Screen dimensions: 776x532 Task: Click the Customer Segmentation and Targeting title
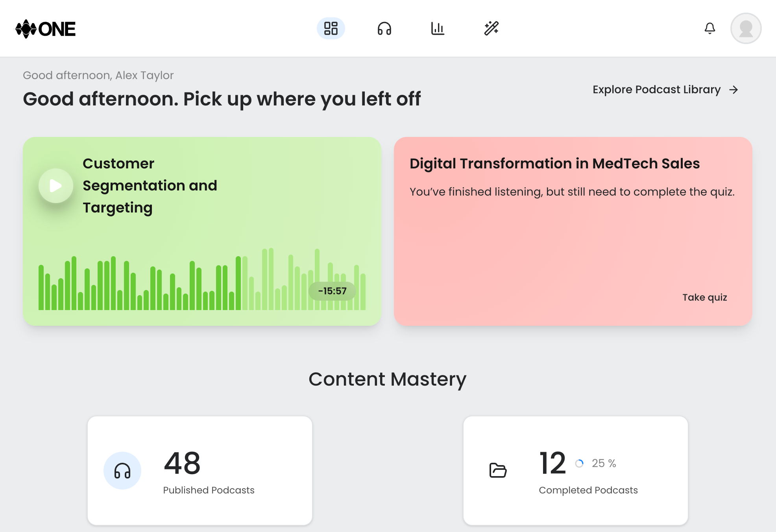point(150,185)
